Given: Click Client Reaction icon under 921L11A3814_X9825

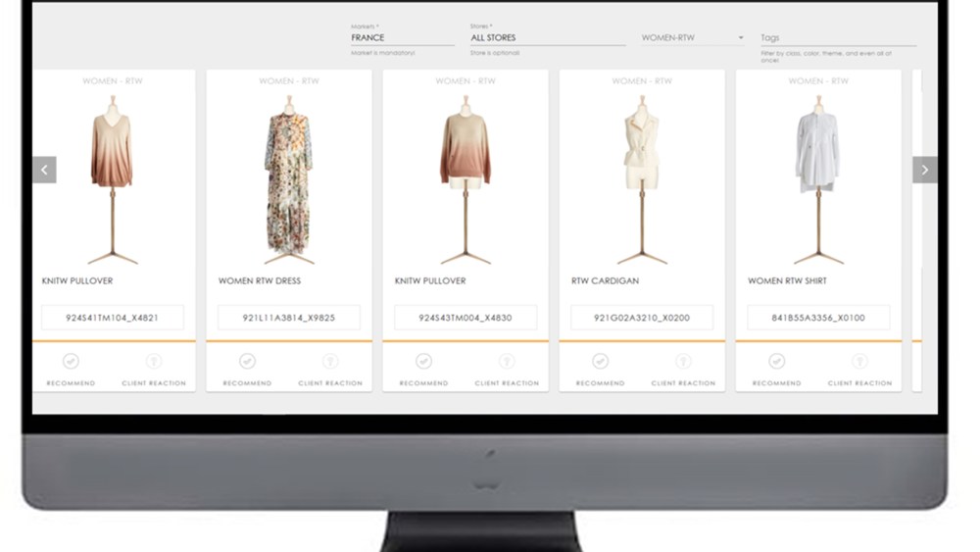Looking at the screenshot, I should point(330,362).
